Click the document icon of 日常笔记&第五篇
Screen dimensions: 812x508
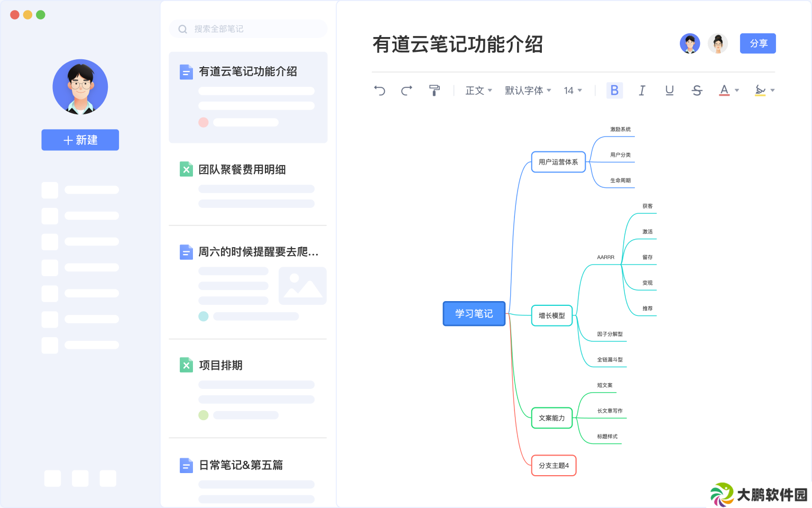(186, 465)
